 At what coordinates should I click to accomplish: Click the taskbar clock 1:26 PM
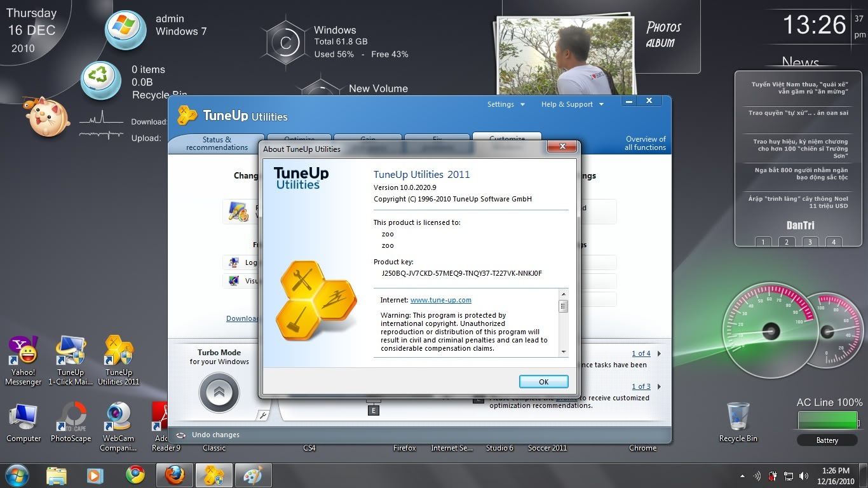click(x=835, y=476)
